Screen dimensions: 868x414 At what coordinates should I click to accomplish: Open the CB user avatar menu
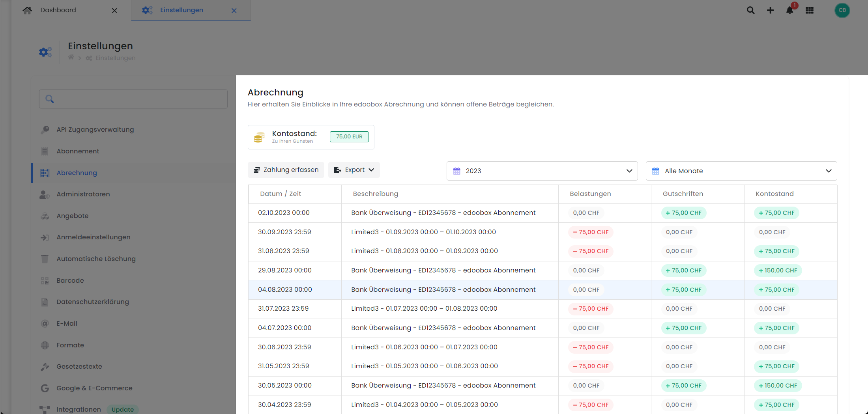point(842,10)
